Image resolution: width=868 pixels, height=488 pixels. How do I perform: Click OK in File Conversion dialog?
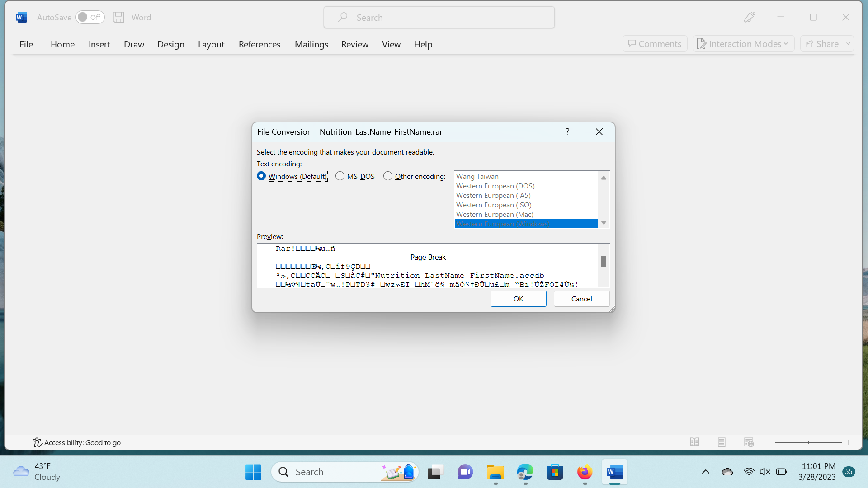[518, 299]
